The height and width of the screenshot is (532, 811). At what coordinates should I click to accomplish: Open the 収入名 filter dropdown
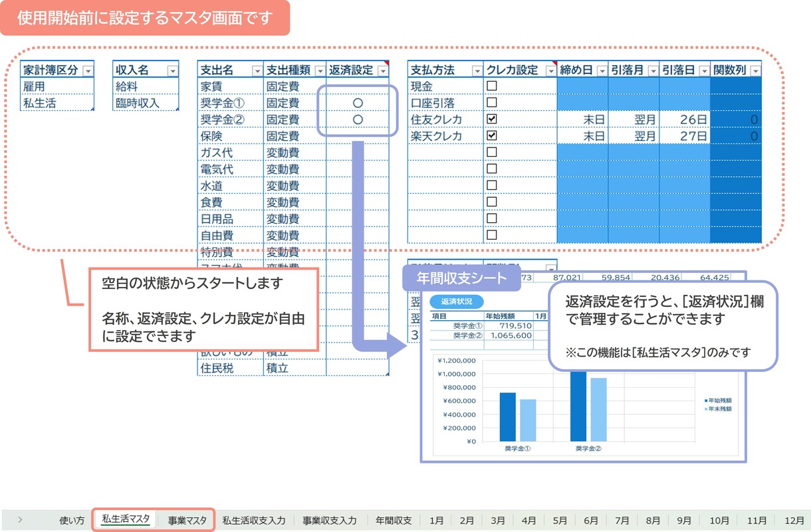(x=172, y=70)
